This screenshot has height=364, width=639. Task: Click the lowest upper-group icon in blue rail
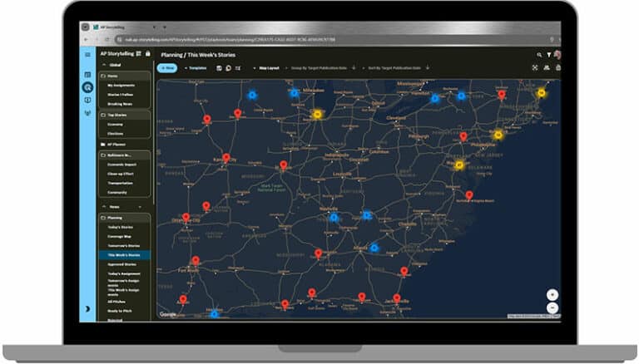pyautogui.click(x=87, y=113)
